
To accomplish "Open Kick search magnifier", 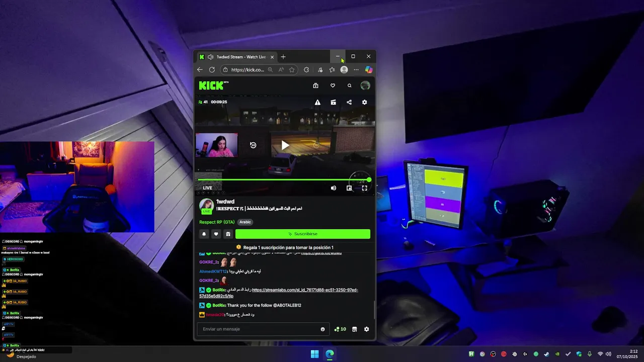I will pyautogui.click(x=349, y=85).
